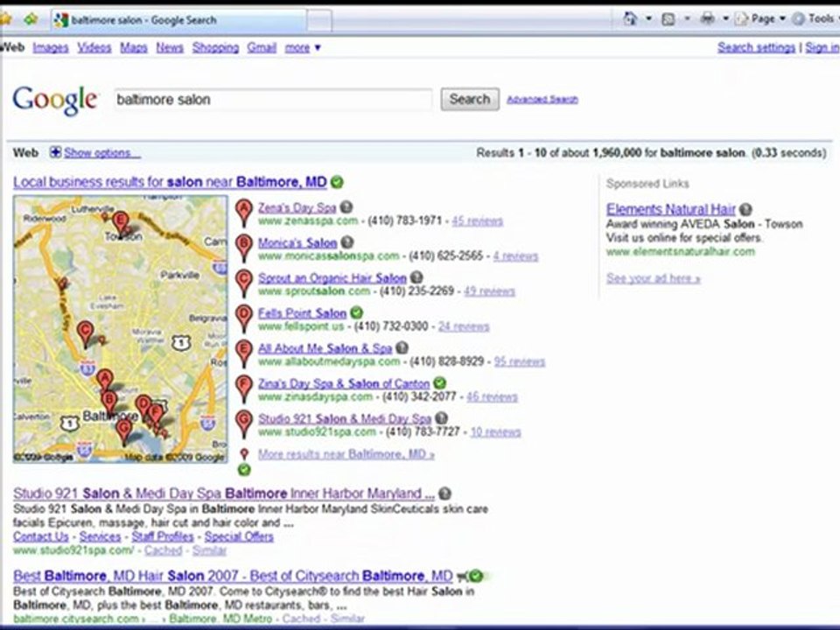The image size is (840, 630).
Task: Open Elements Natural Hair sponsored link
Action: tap(671, 209)
